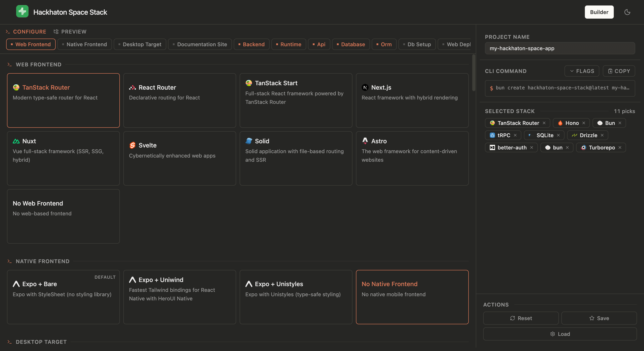Viewport: 644px width, 351px height.
Task: Remove capitalized Bun chip from stack
Action: 620,123
